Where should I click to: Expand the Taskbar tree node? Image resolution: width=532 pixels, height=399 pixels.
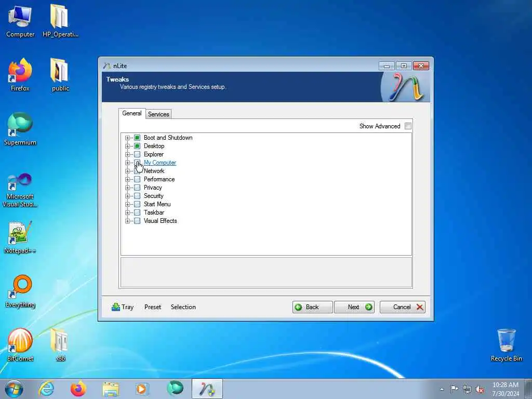128,212
